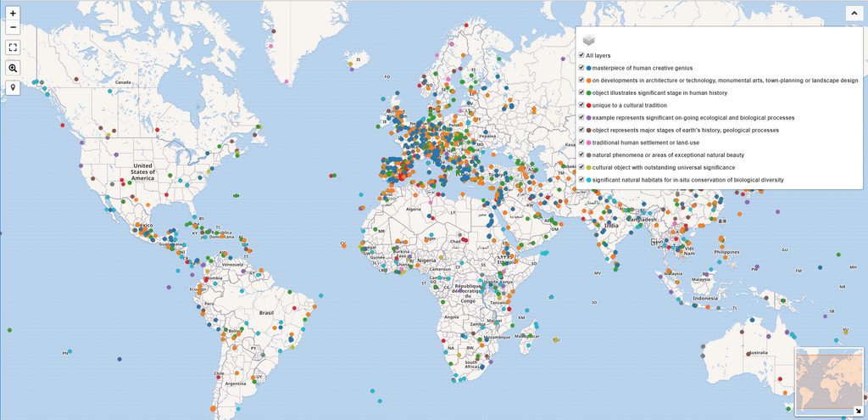This screenshot has height=420, width=868.
Task: Click the overview minimap thumbnail
Action: coord(829,382)
